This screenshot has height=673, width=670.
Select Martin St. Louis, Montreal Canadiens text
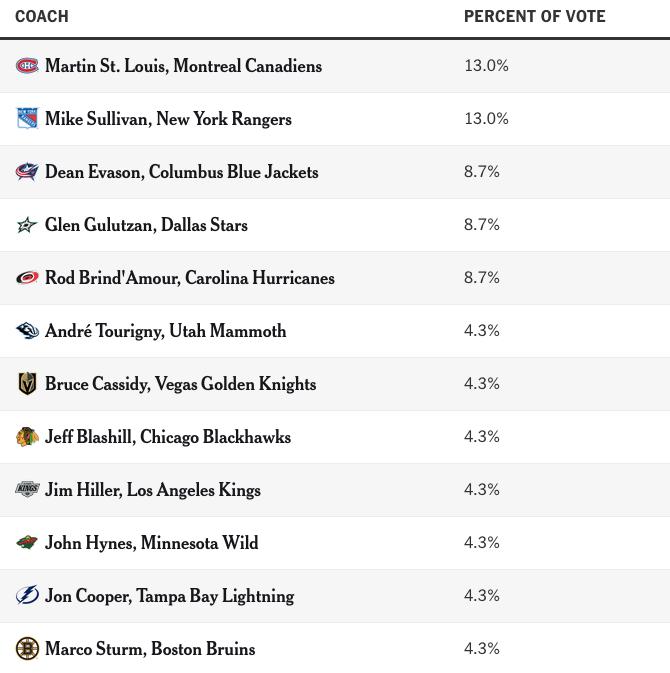click(x=183, y=66)
